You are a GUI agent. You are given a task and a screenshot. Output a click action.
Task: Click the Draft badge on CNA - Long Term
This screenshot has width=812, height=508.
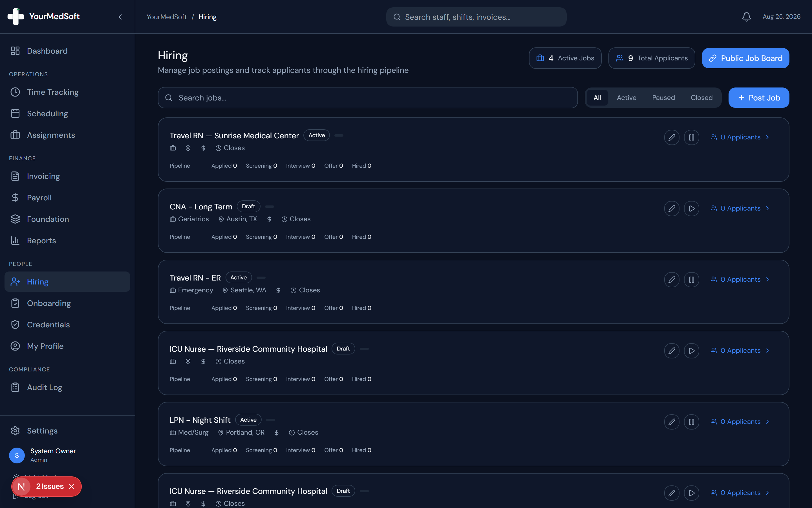coord(248,206)
